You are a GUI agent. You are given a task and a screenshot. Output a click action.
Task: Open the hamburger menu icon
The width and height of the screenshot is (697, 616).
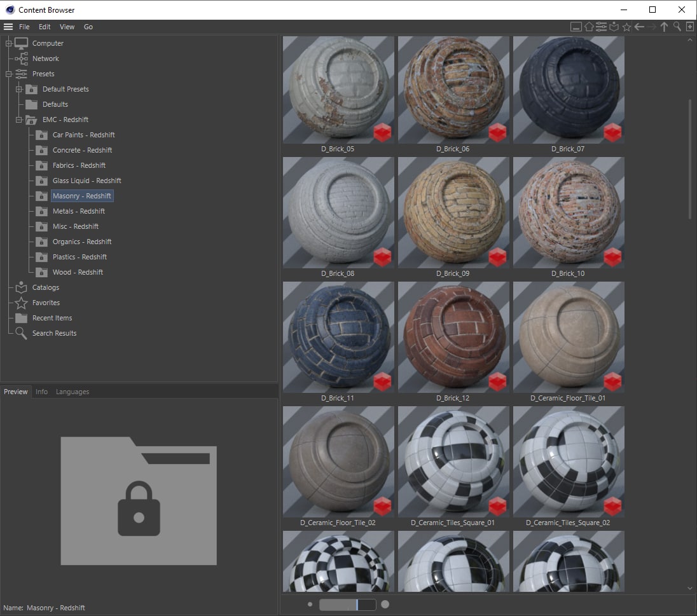(8, 27)
